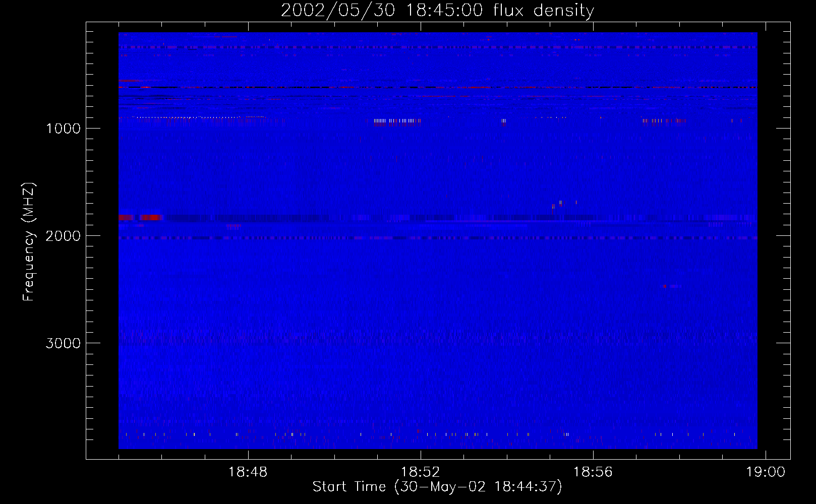Click the 18:48 time tick label

tap(248, 472)
